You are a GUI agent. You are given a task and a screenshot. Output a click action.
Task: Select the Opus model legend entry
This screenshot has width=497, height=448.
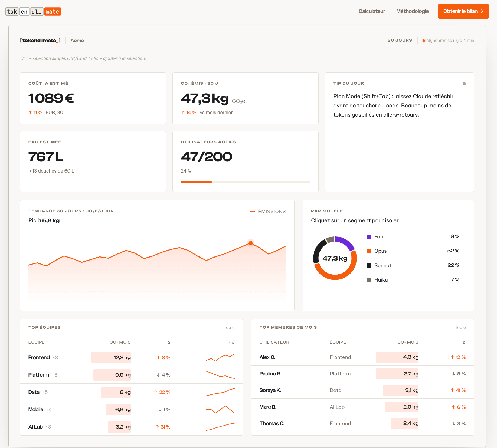413,251
